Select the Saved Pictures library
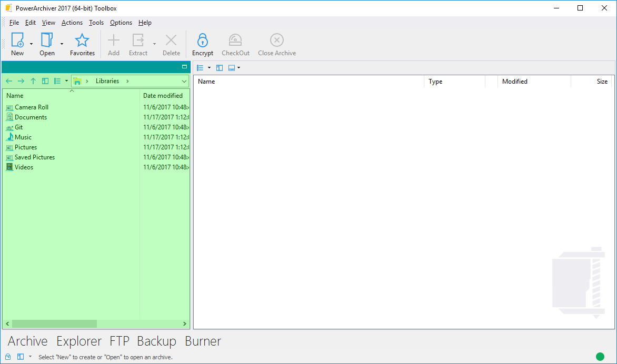 coord(35,157)
